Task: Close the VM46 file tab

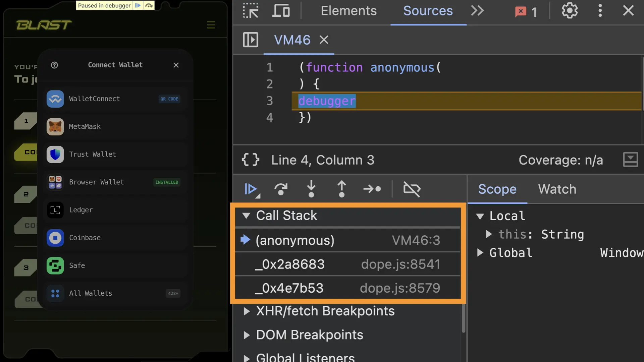Action: point(324,40)
